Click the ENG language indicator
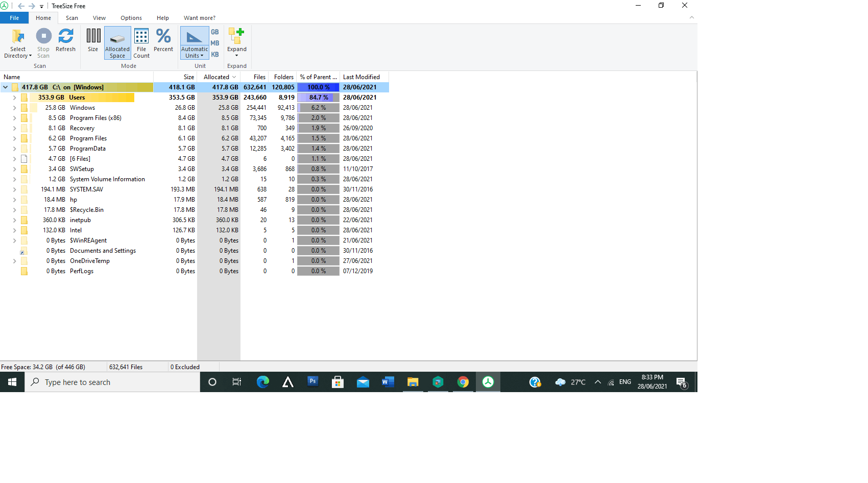 [625, 382]
